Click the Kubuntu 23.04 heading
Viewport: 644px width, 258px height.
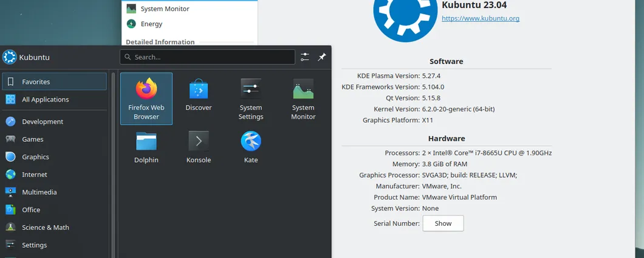pyautogui.click(x=474, y=5)
